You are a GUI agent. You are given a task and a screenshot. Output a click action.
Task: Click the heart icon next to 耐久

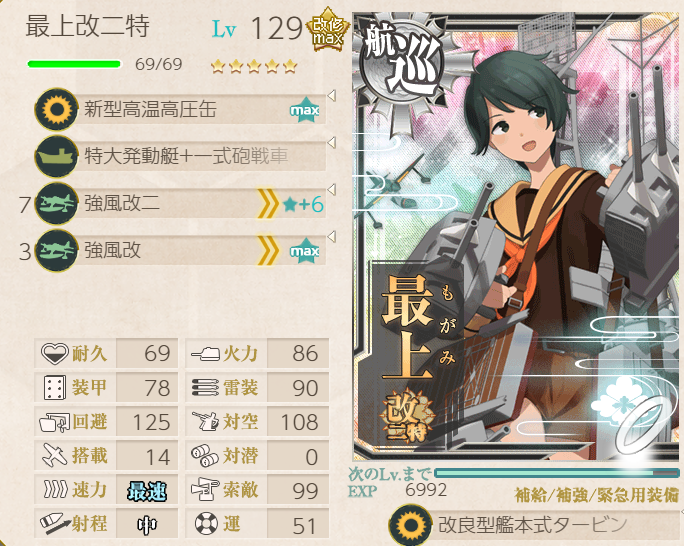point(55,353)
